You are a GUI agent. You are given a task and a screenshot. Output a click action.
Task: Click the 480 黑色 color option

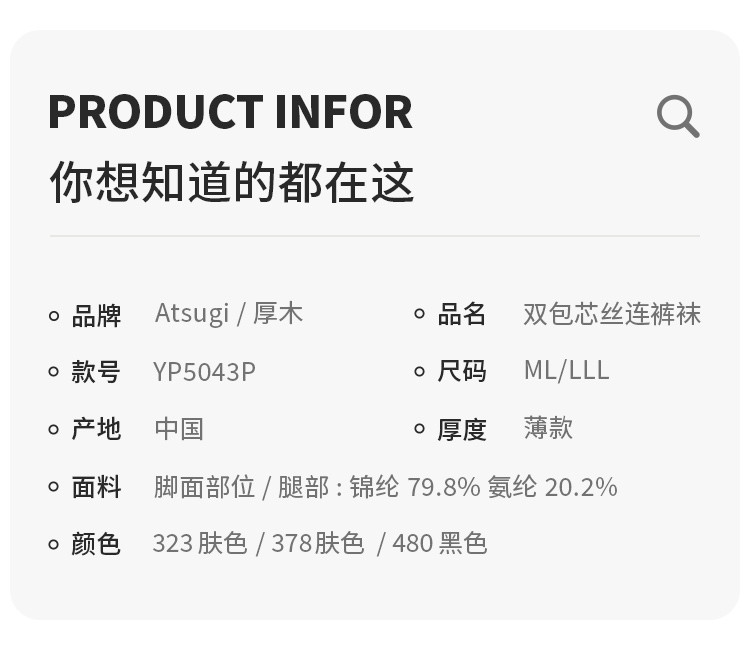pos(439,544)
